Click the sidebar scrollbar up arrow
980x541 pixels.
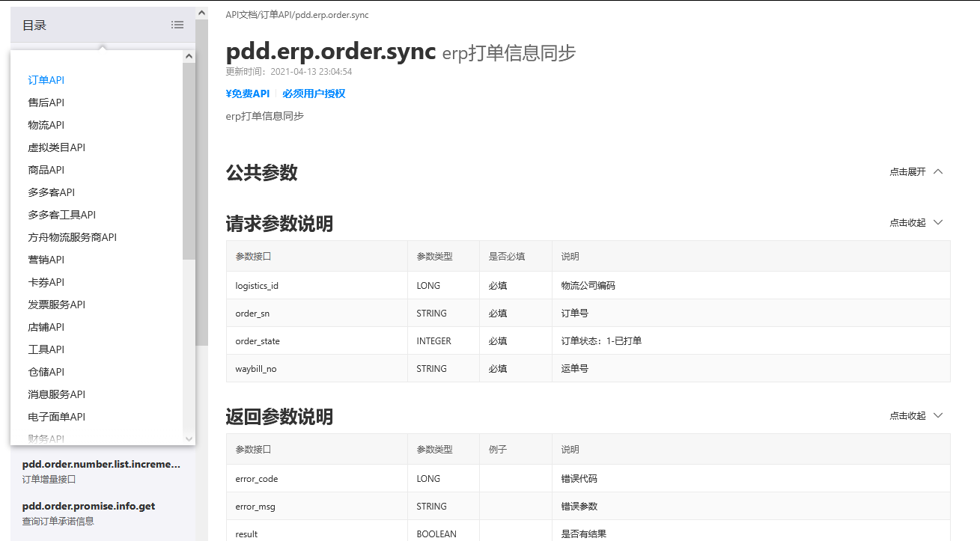201,12
